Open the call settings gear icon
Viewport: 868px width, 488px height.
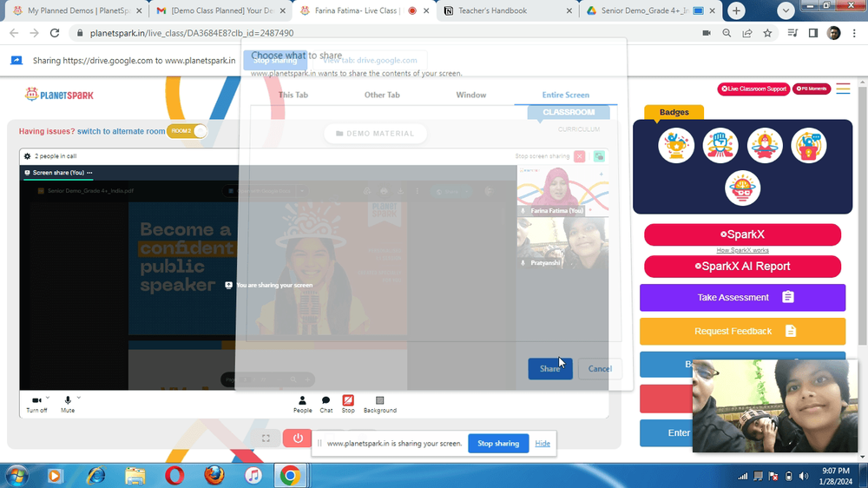pos(27,156)
